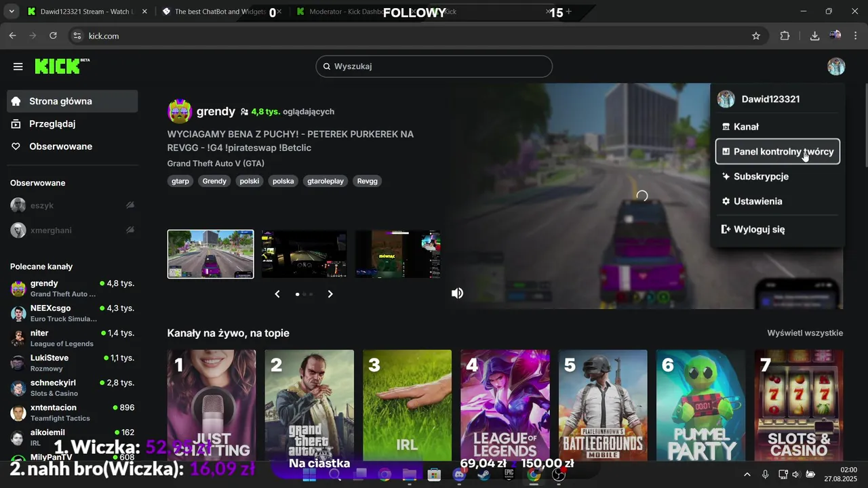Open the profile avatar menu in the Kick header
The image size is (868, 488).
(x=836, y=66)
